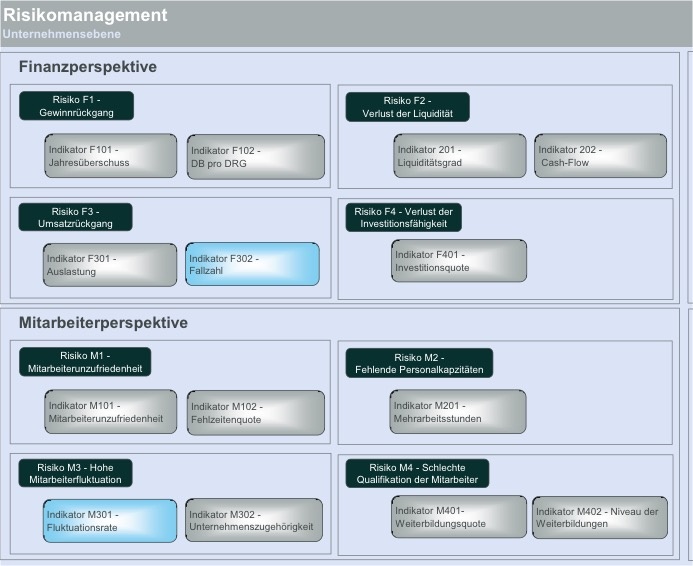Click the Risiko F1 - Gewinnrückgang label

tap(76, 106)
